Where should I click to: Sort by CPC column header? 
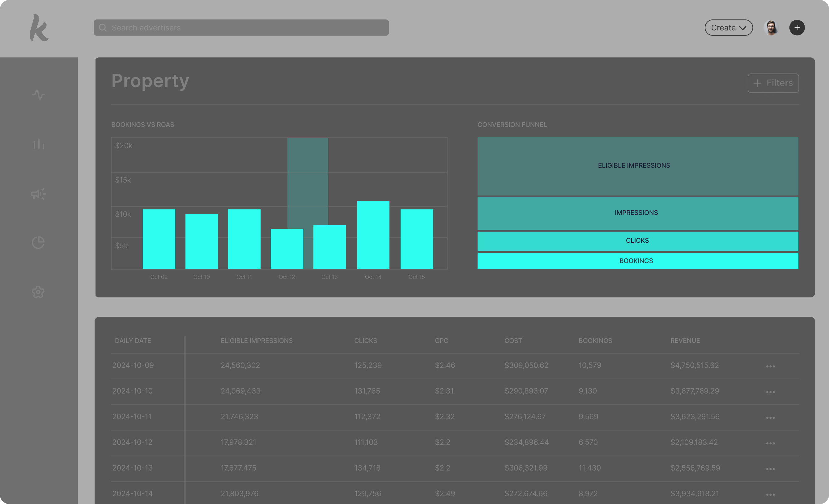click(x=441, y=341)
